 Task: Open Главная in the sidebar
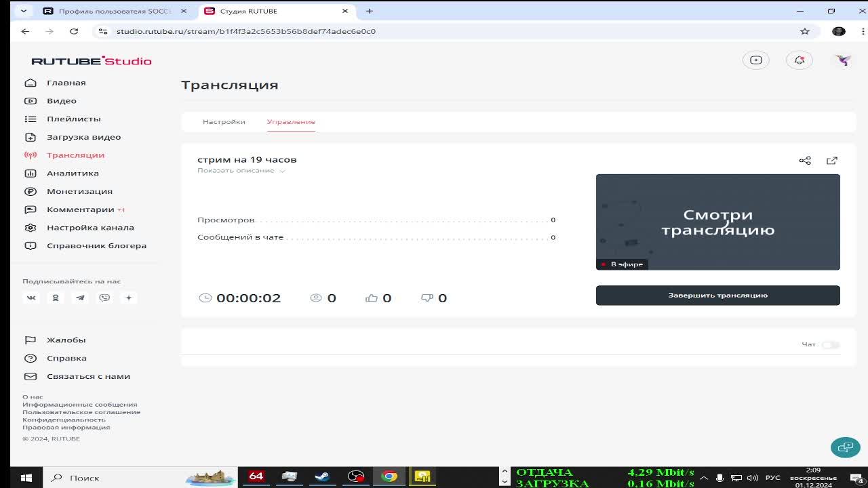click(66, 83)
